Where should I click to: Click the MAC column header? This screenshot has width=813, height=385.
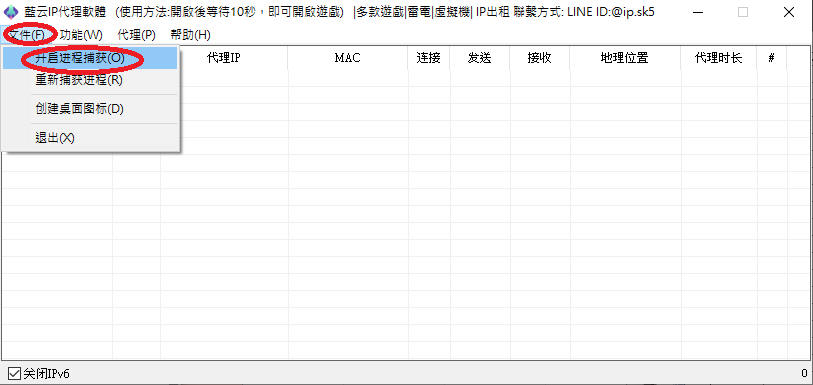tap(348, 58)
